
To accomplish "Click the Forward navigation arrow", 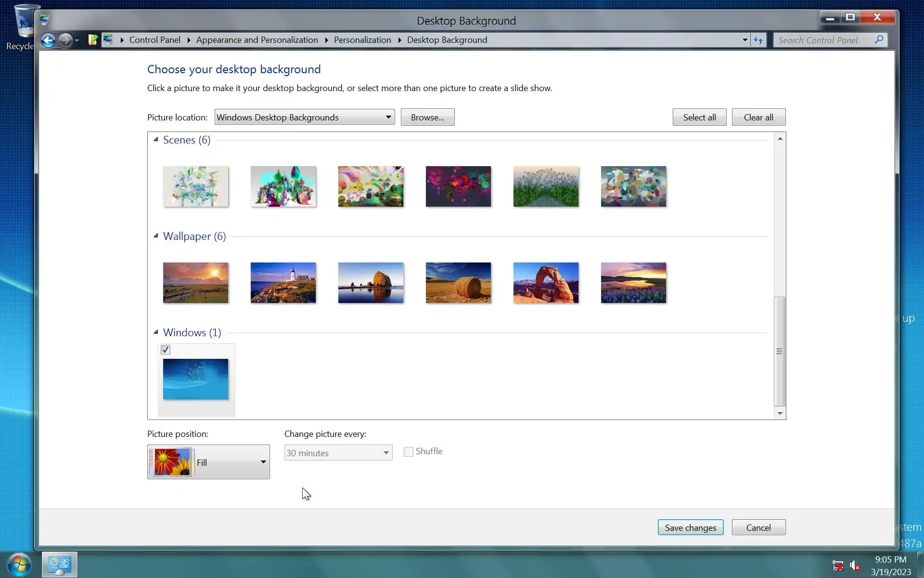I will [65, 40].
